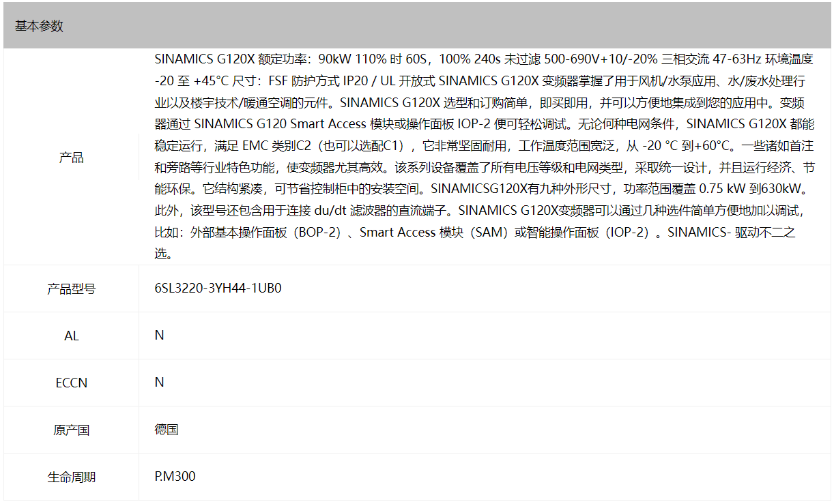834x504 pixels.
Task: Select the 生命周期 label cell
Action: (72, 477)
